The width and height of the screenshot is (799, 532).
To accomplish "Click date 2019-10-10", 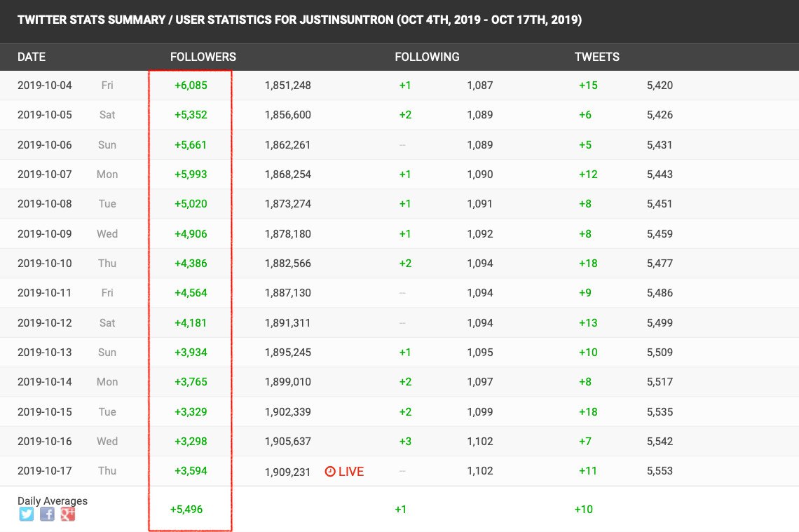I will 45,264.
